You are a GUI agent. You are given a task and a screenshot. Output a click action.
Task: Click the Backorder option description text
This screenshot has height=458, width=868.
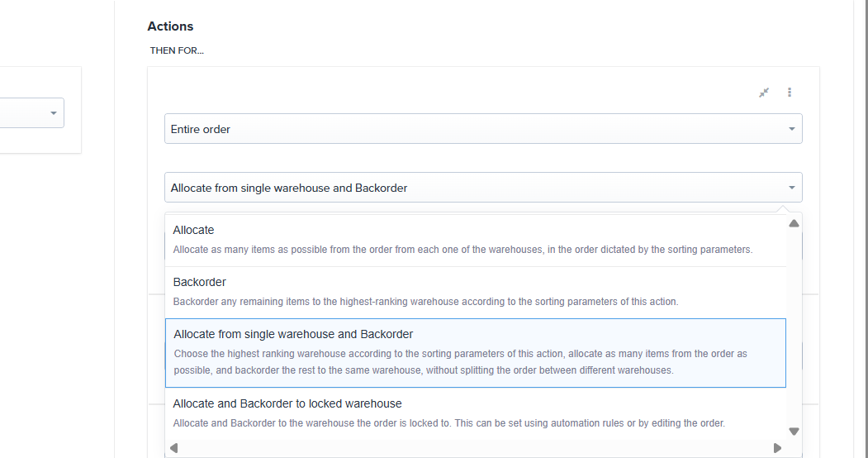point(425,302)
